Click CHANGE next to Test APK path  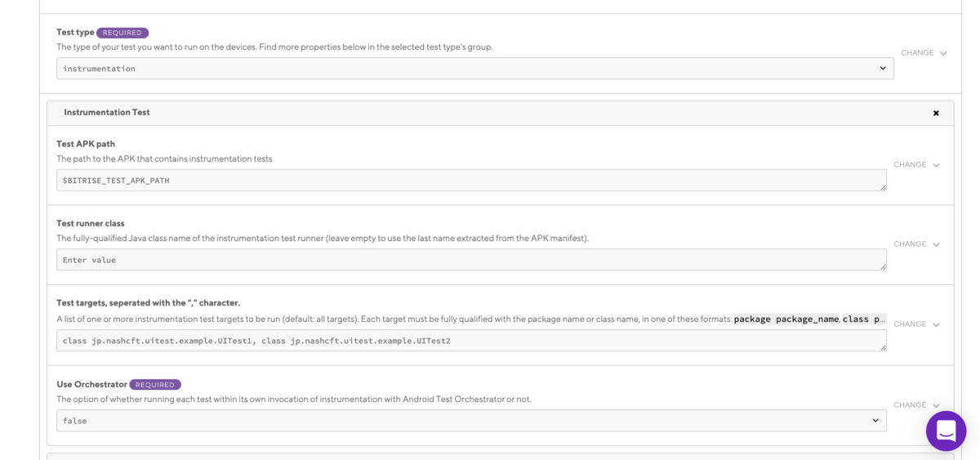(916, 164)
